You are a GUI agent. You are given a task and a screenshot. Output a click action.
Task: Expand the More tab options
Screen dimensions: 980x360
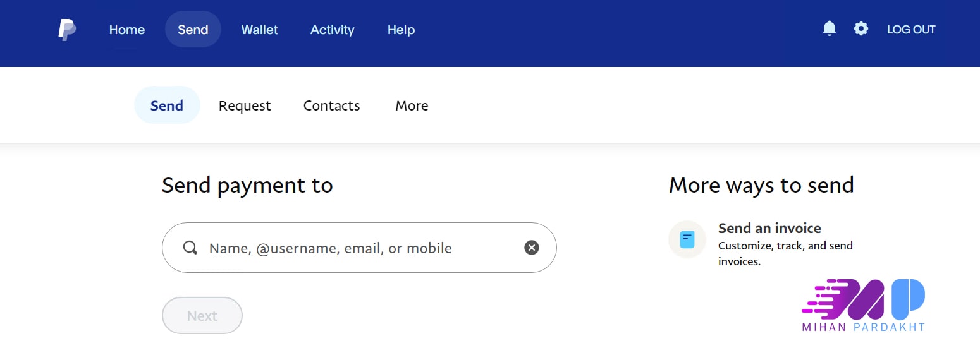412,105
